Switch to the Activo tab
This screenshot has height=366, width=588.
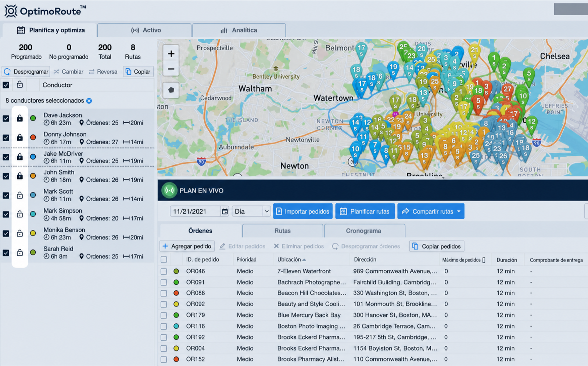click(144, 30)
